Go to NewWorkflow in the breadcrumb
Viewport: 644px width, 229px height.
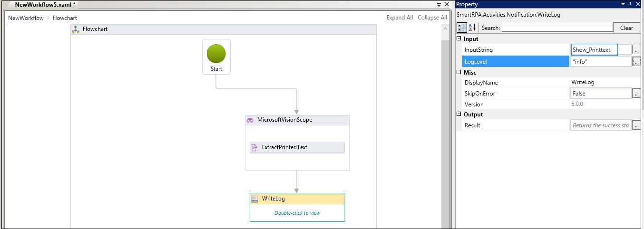(26, 18)
